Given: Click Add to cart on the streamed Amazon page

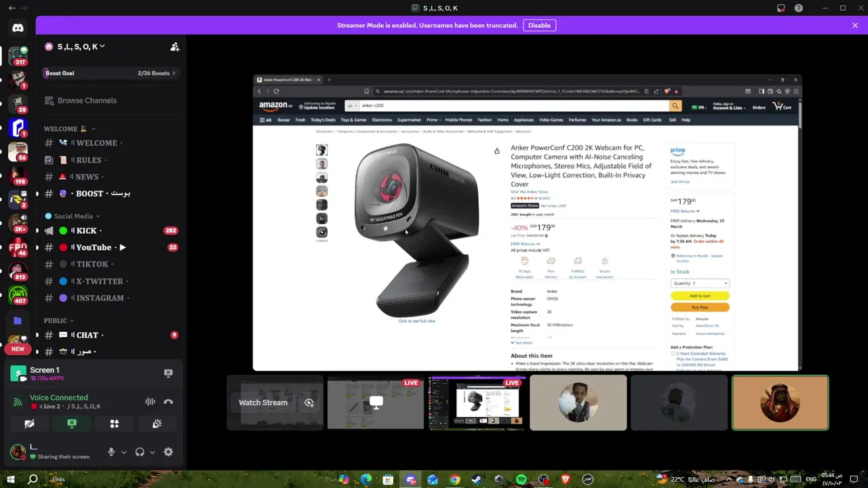Looking at the screenshot, I should click(700, 296).
